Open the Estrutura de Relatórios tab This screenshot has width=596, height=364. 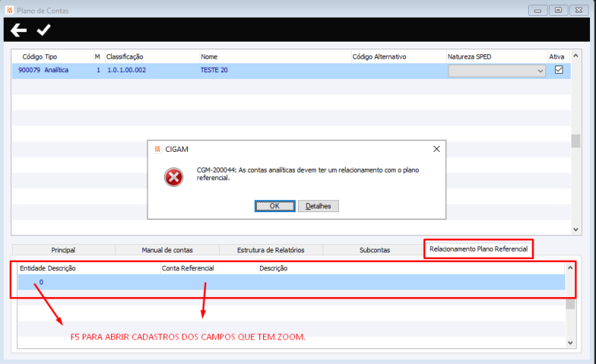point(270,250)
